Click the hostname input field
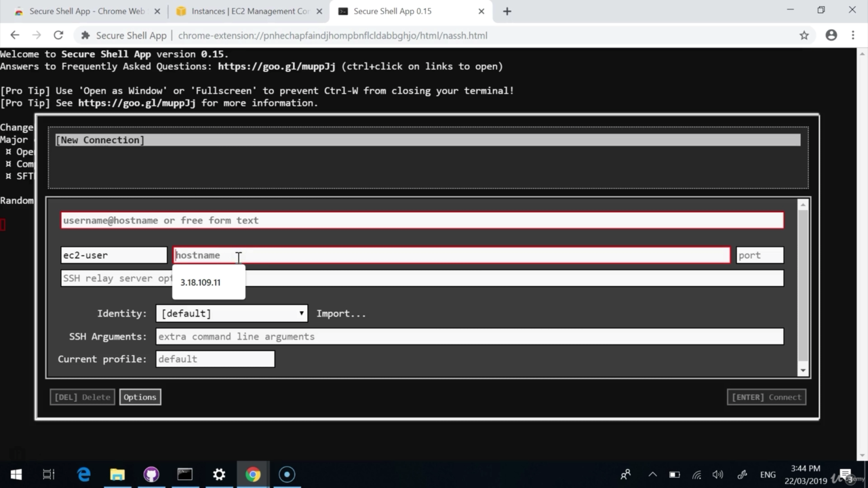 (452, 255)
